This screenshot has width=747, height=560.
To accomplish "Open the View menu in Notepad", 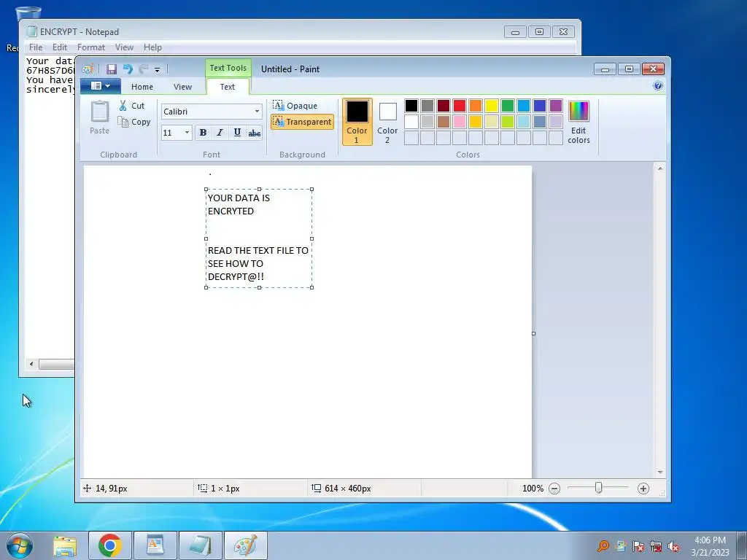I will (124, 47).
